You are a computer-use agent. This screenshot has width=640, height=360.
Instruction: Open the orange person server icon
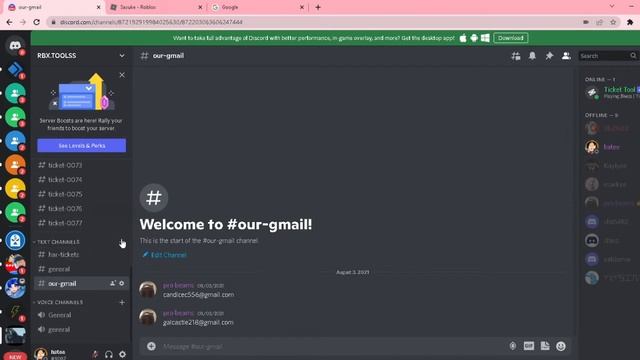click(15, 165)
